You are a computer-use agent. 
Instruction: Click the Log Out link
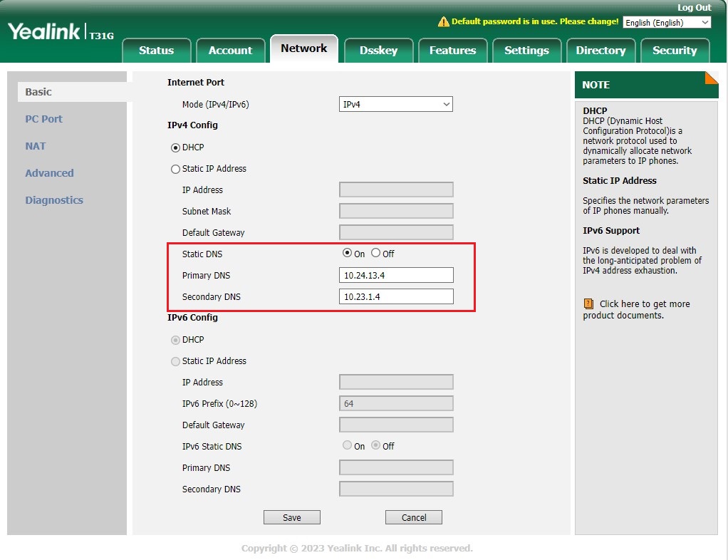(694, 7)
